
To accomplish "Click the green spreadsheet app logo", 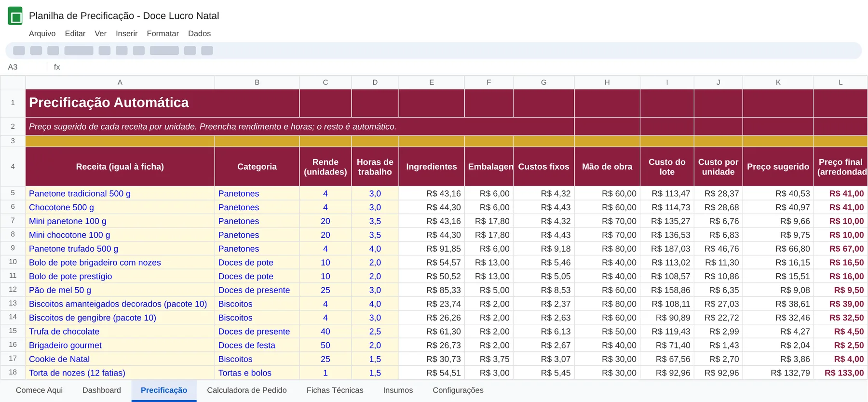I will click(15, 16).
